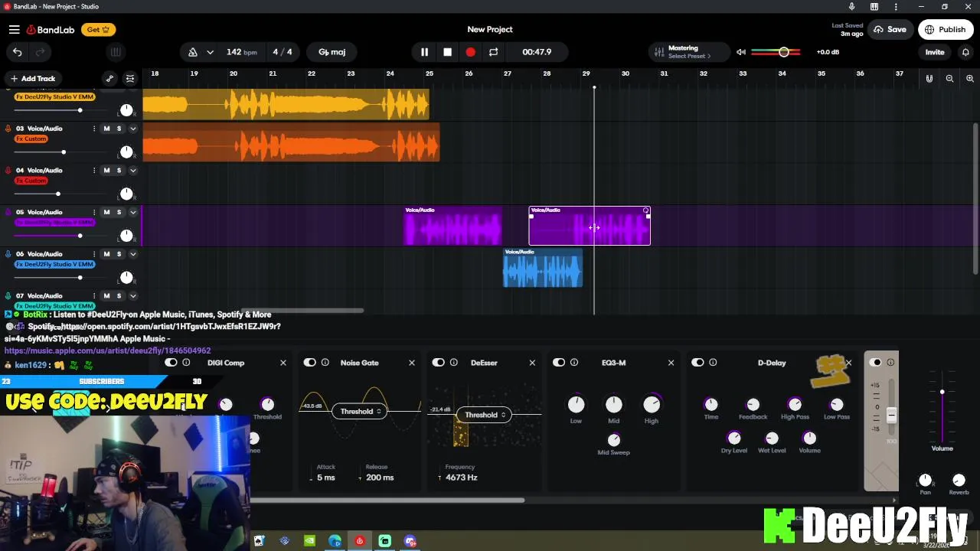This screenshot has height=551, width=980.
Task: Expand track 06 settings chevron
Action: [132, 254]
